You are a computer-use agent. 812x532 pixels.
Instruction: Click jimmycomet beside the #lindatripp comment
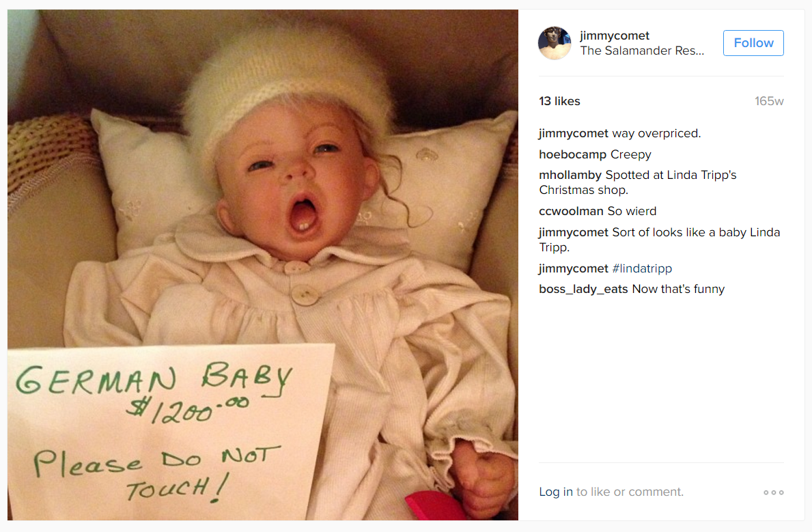573,268
